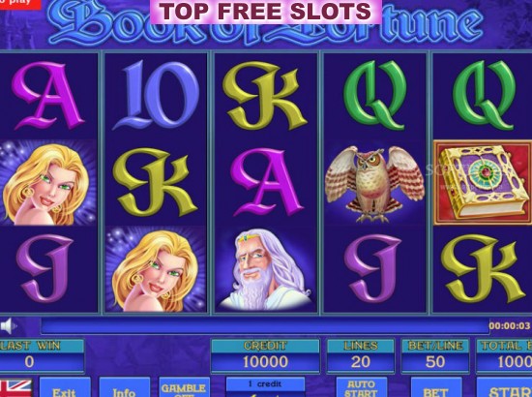
Task: Toggle Auto Start spinning
Action: coord(362,387)
